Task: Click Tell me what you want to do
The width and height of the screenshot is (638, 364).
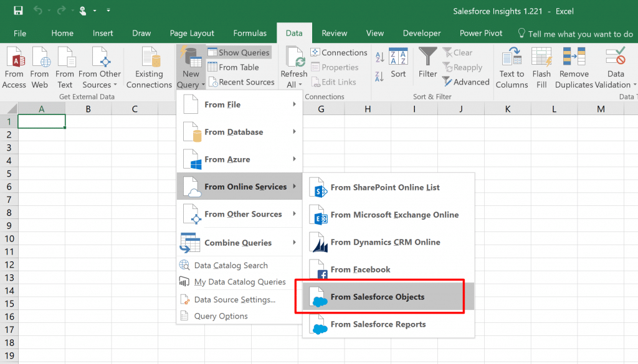Action: pos(575,34)
